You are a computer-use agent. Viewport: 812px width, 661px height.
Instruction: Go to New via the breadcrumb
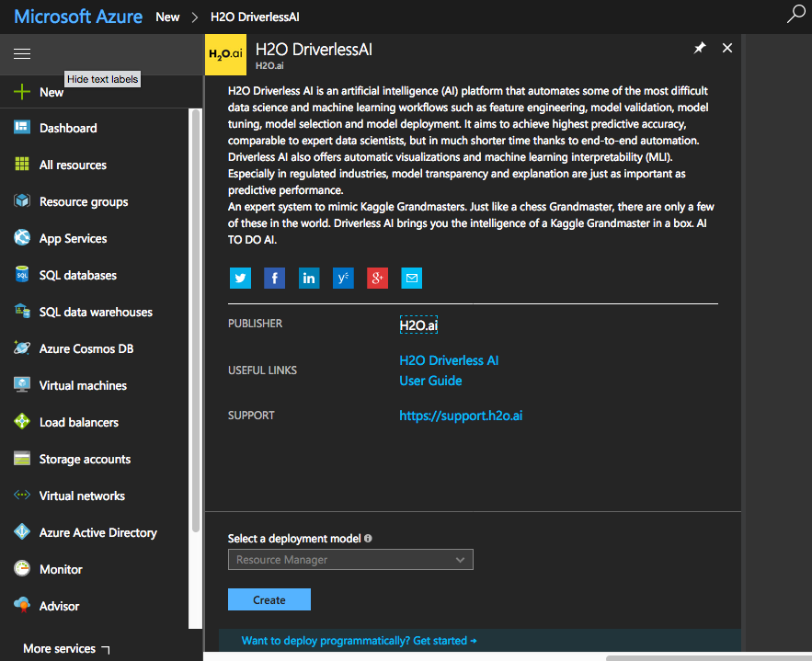point(166,16)
